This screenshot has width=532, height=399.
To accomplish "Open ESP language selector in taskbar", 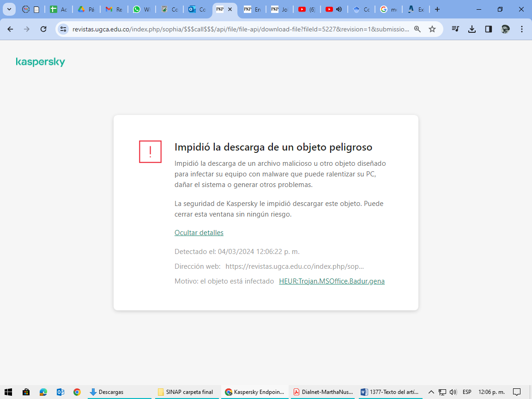I will (467, 392).
